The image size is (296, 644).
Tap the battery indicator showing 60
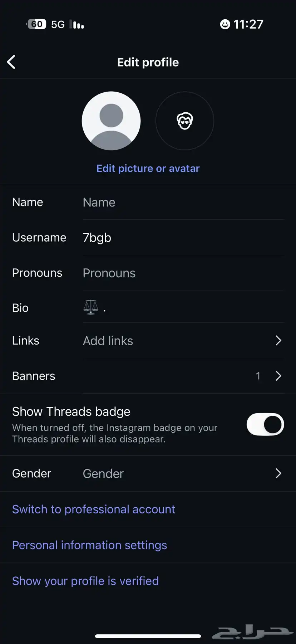(x=36, y=24)
